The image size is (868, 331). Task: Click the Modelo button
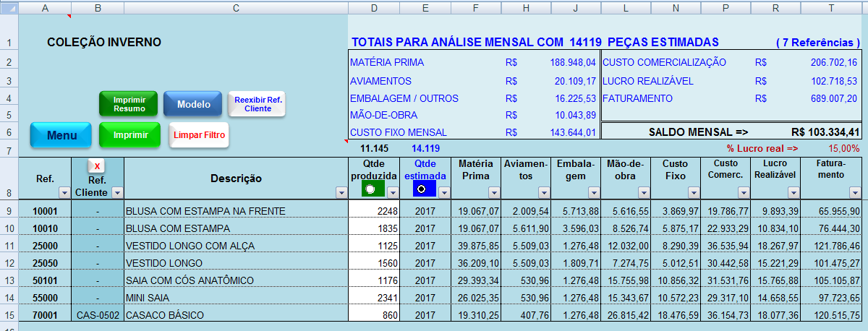(x=192, y=104)
